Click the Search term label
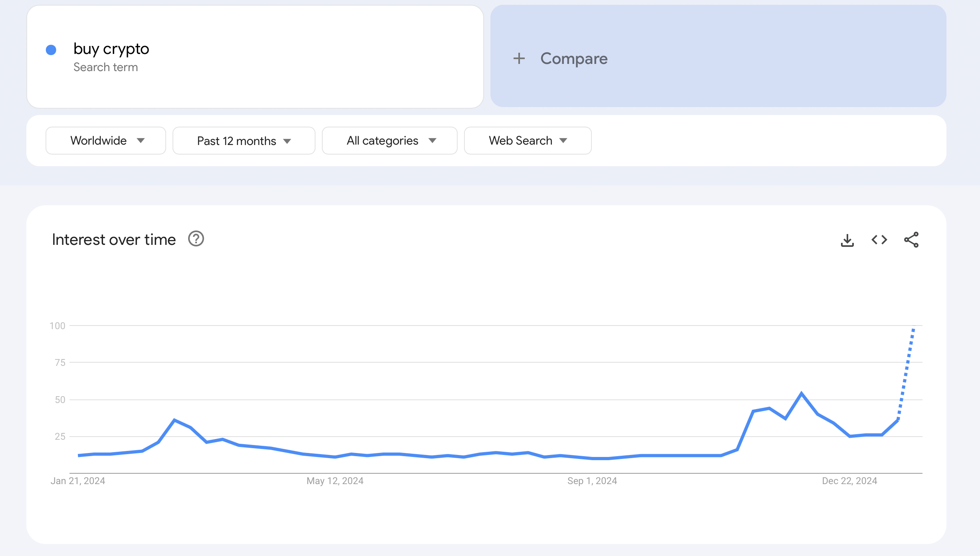Screen dimensions: 980x556 (x=105, y=67)
